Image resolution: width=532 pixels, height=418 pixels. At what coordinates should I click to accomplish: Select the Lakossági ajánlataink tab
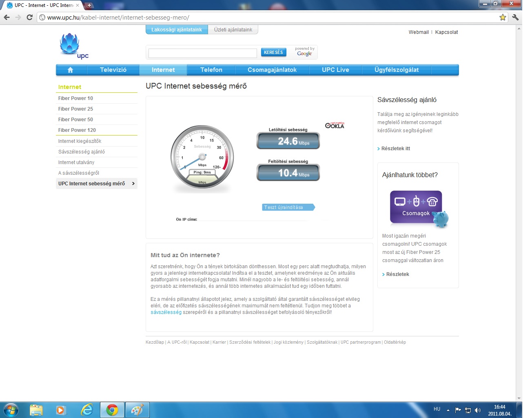(177, 30)
